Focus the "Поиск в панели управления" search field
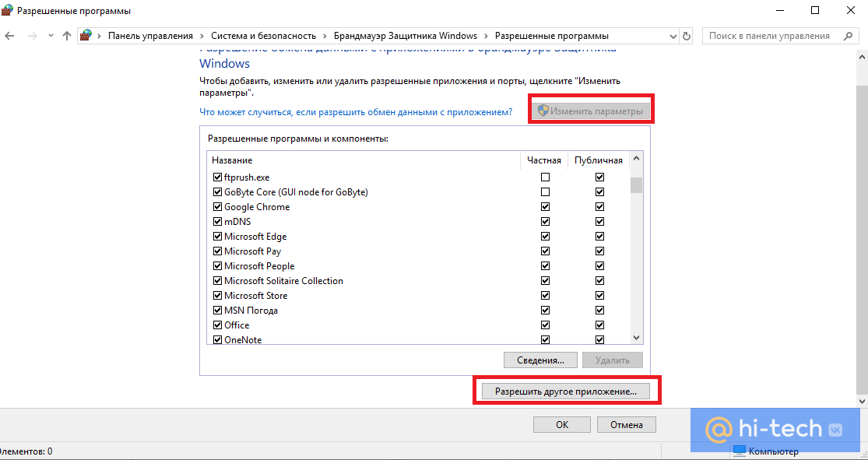Viewport: 868px width, 460px height. (x=771, y=36)
